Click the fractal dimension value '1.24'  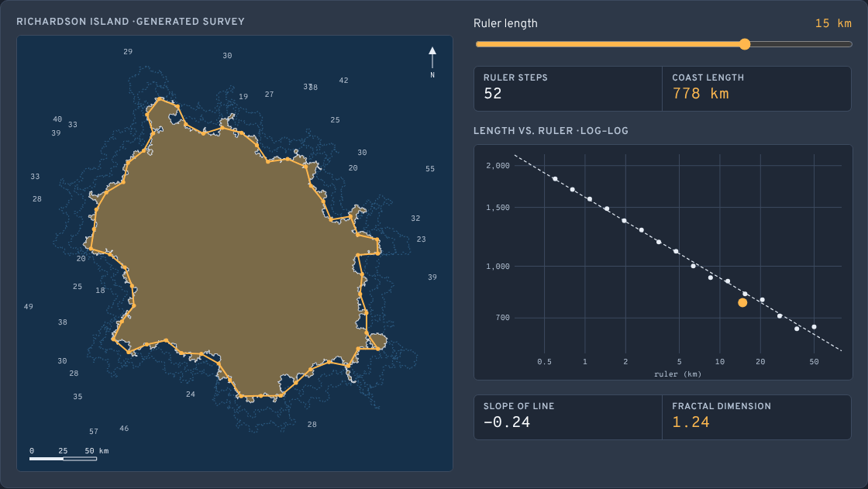691,422
